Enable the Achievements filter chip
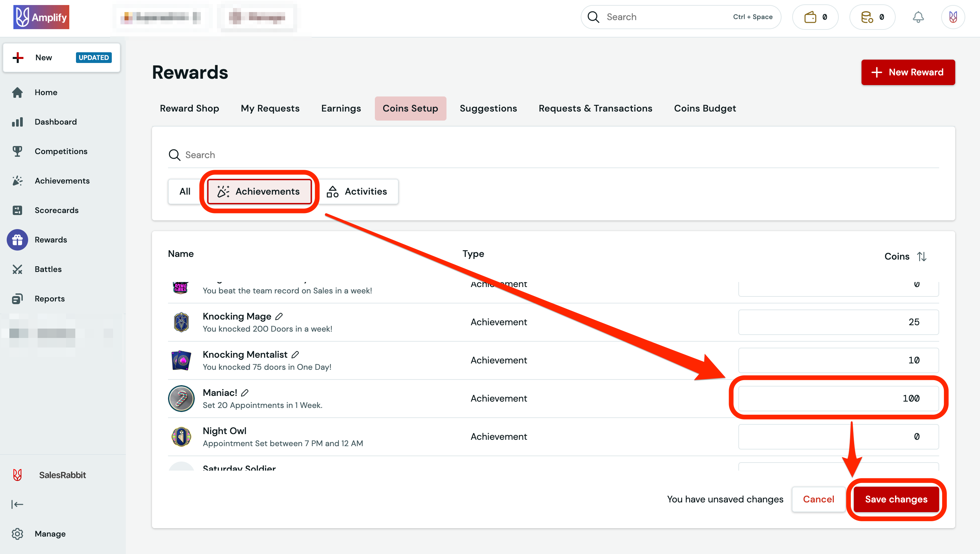This screenshot has width=980, height=554. tap(260, 192)
